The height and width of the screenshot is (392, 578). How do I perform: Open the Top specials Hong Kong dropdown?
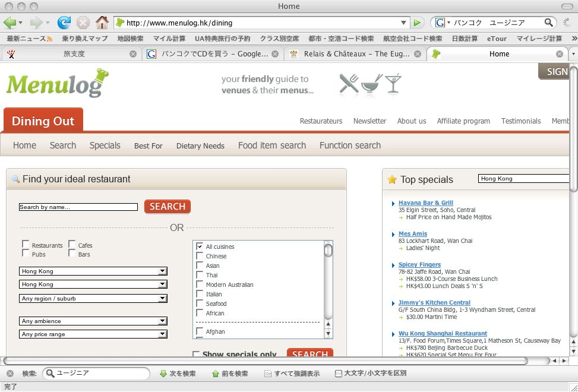click(x=523, y=179)
